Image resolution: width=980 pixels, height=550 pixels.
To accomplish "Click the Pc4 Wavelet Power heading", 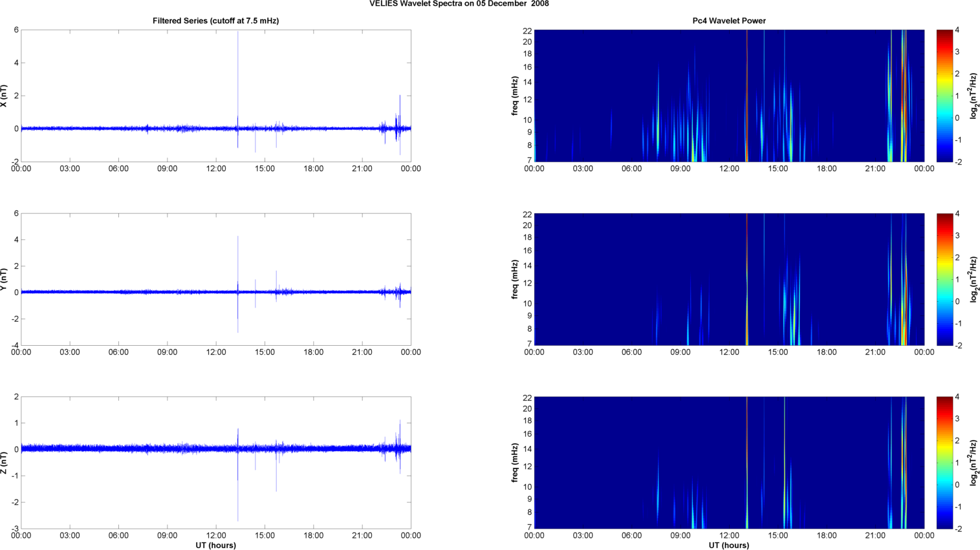I will (x=728, y=21).
